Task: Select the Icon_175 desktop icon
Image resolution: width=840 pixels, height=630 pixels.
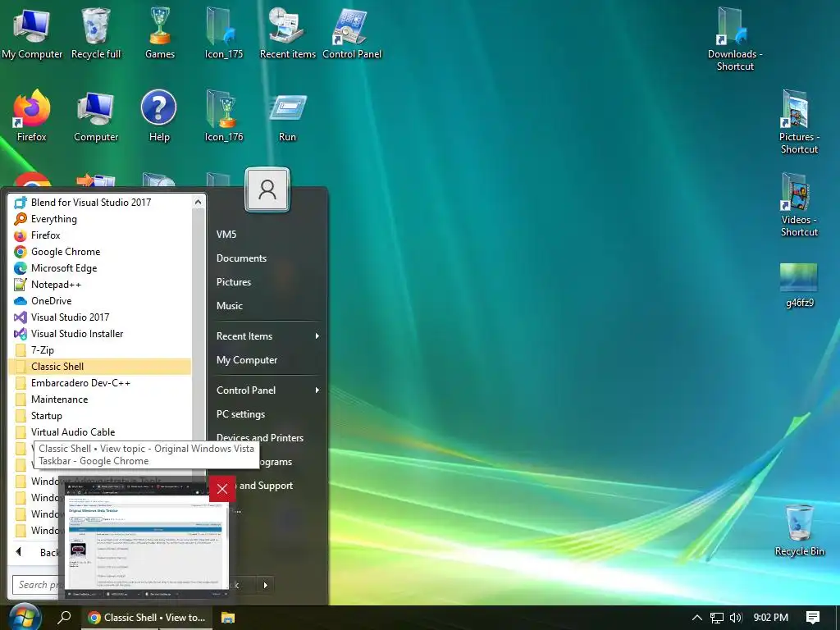Action: (x=223, y=33)
